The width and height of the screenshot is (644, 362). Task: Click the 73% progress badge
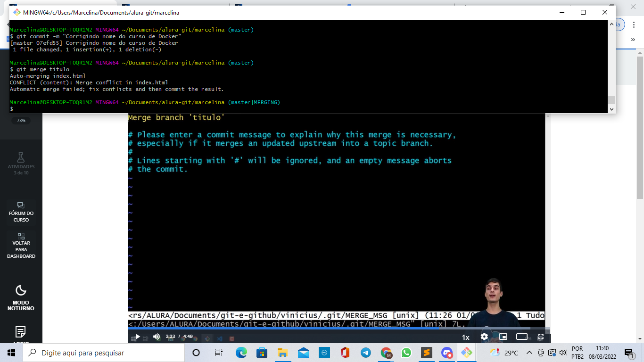point(21,121)
